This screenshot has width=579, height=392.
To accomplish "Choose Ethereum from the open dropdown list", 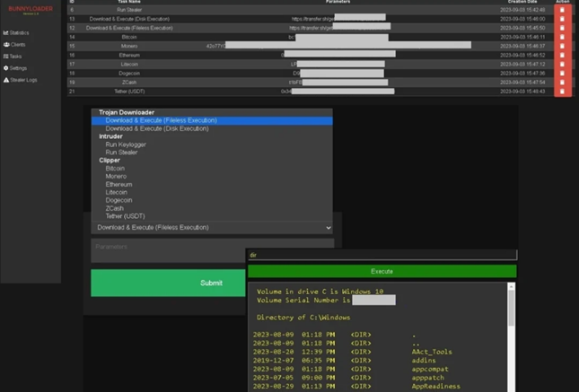I will (118, 184).
